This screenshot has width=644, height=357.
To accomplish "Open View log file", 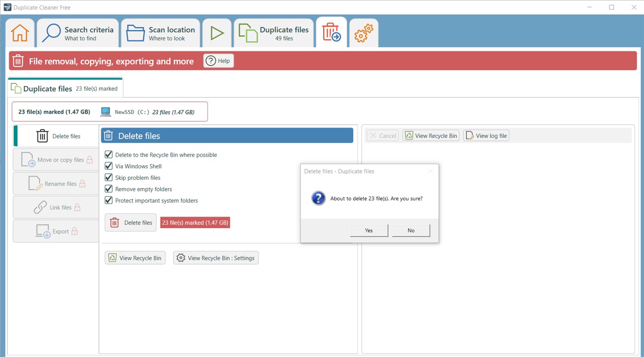I will tap(486, 135).
